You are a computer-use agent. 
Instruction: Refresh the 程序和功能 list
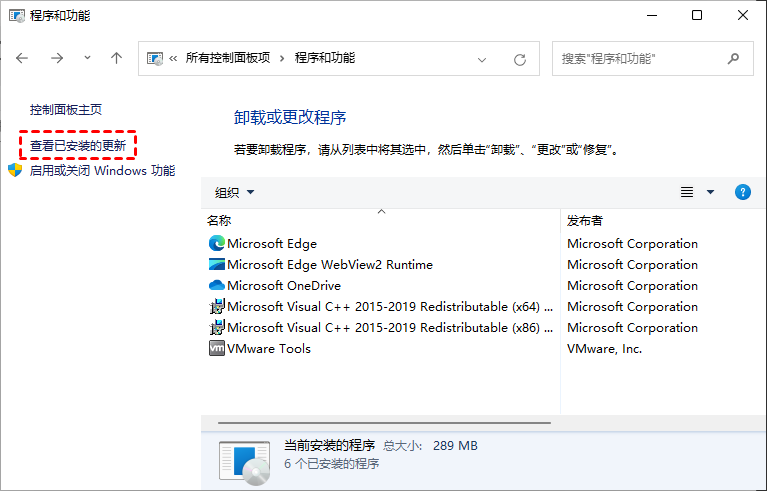click(x=519, y=60)
